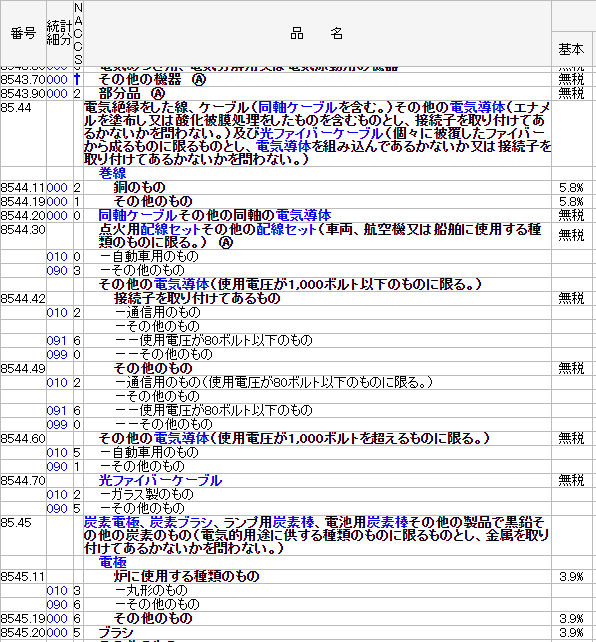Click the circled A mark beside 部分品
Image resolution: width=596 pixels, height=642 pixels.
(x=158, y=94)
